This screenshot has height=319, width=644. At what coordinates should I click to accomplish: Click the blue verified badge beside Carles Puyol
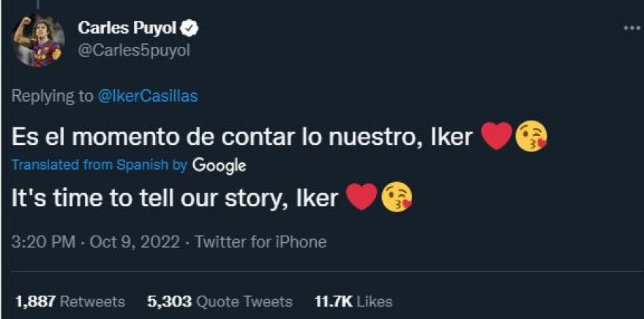point(190,29)
